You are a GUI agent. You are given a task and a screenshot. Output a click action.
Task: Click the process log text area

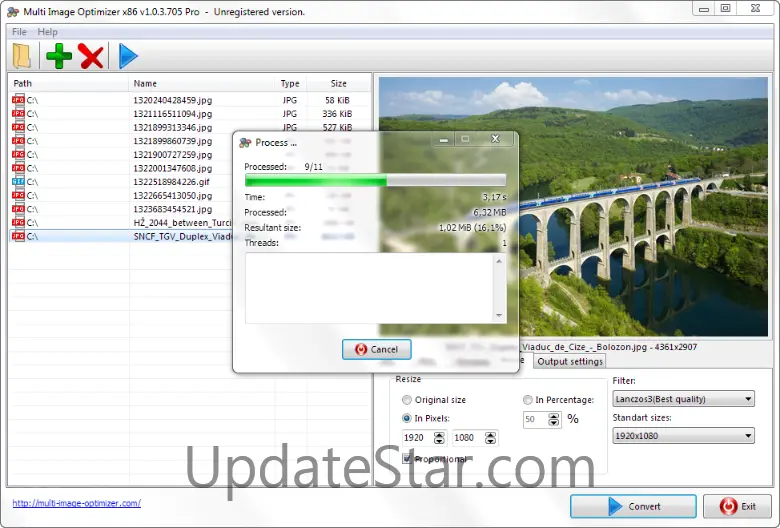369,288
